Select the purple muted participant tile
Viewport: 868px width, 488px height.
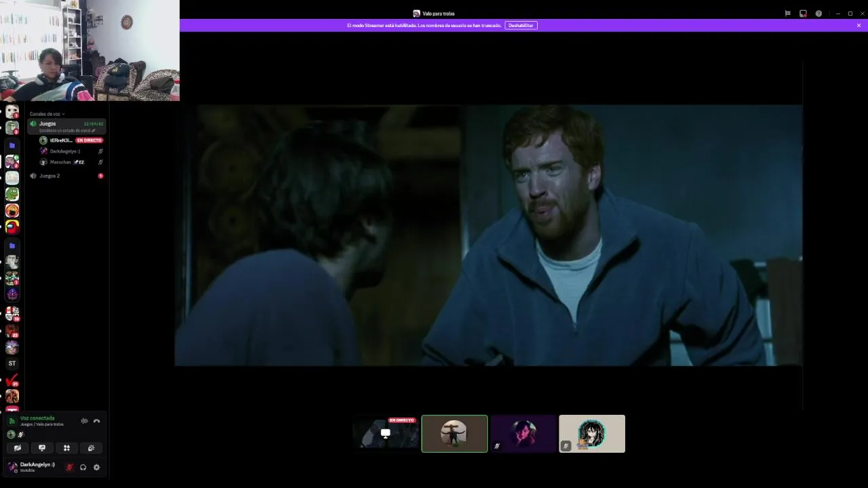tap(524, 434)
